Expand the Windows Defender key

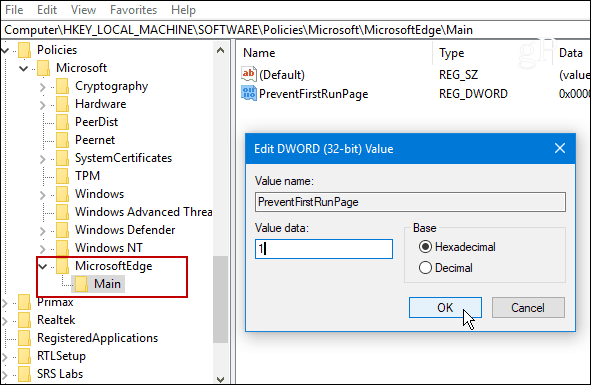tap(43, 231)
